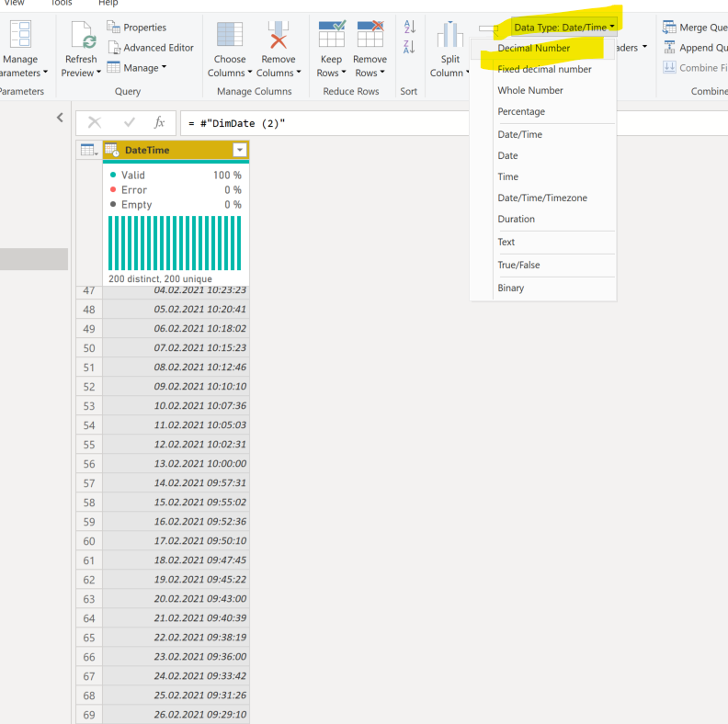The height and width of the screenshot is (724, 728).
Task: Select the highlighted query in Queries pane
Action: [34, 259]
